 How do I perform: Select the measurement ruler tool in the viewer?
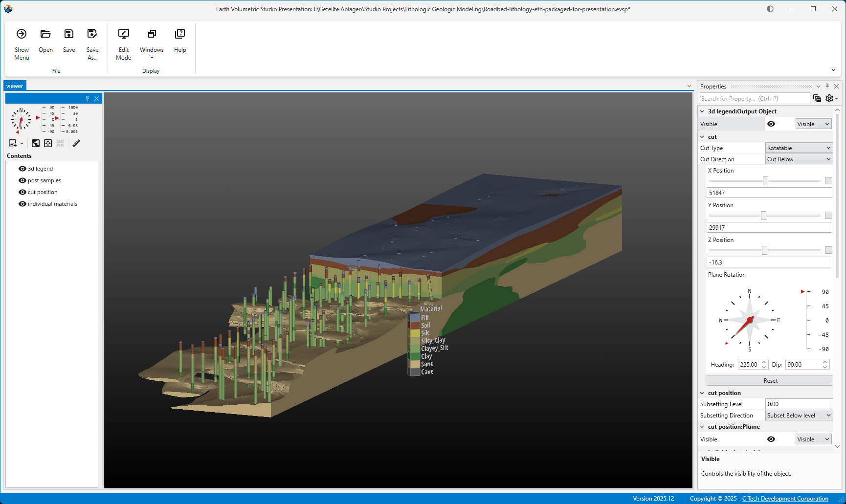[x=76, y=143]
